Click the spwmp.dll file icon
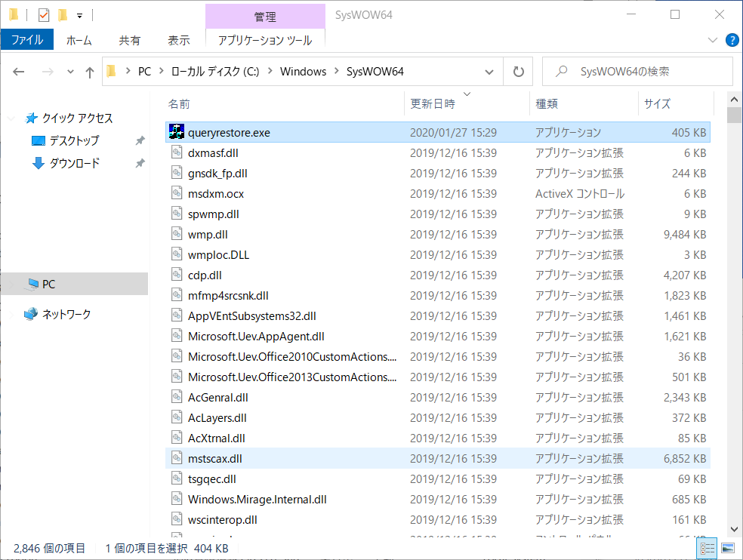Viewport: 743px width, 560px height. (176, 214)
